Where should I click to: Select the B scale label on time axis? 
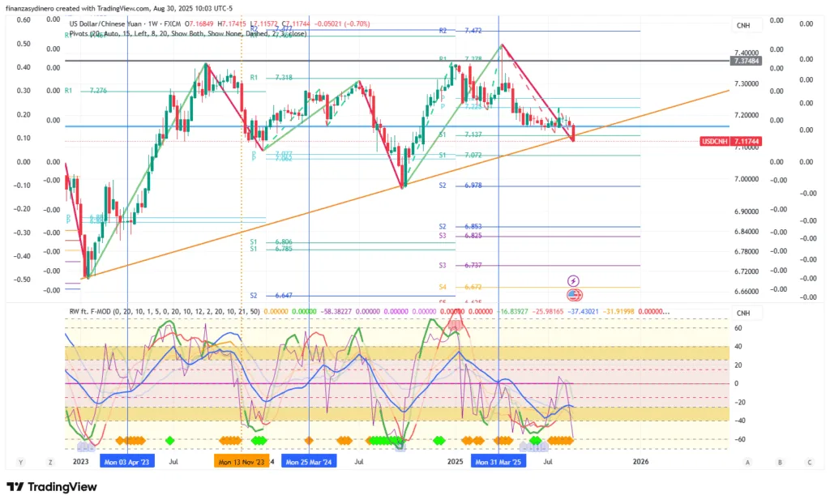[x=780, y=462]
